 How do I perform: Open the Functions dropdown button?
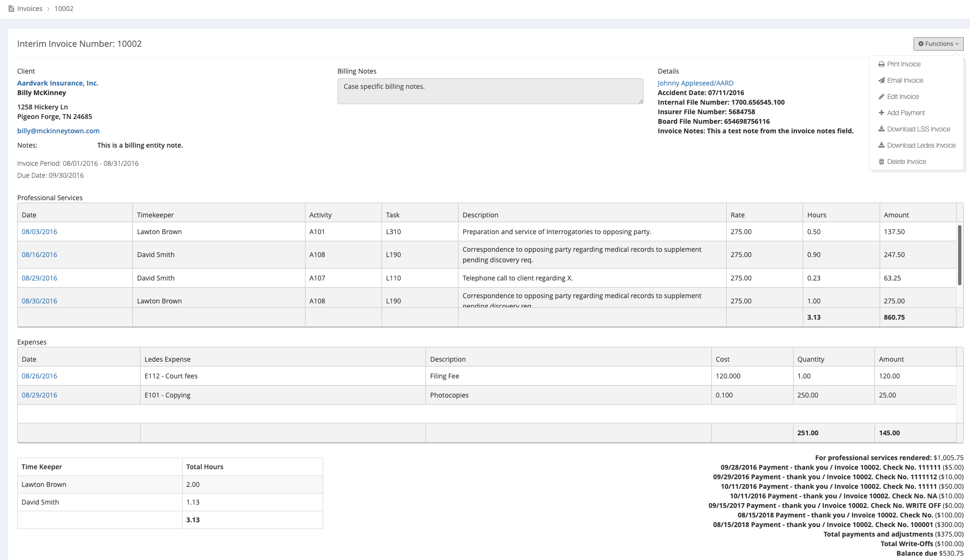tap(938, 43)
